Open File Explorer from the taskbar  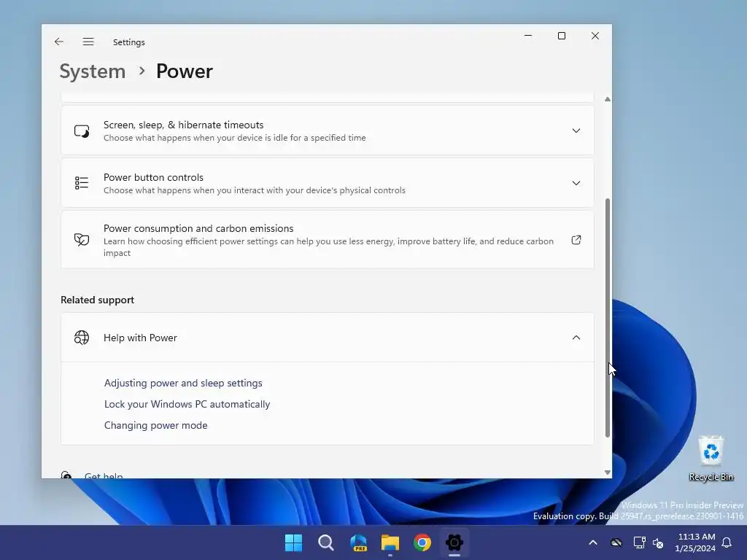pos(390,542)
